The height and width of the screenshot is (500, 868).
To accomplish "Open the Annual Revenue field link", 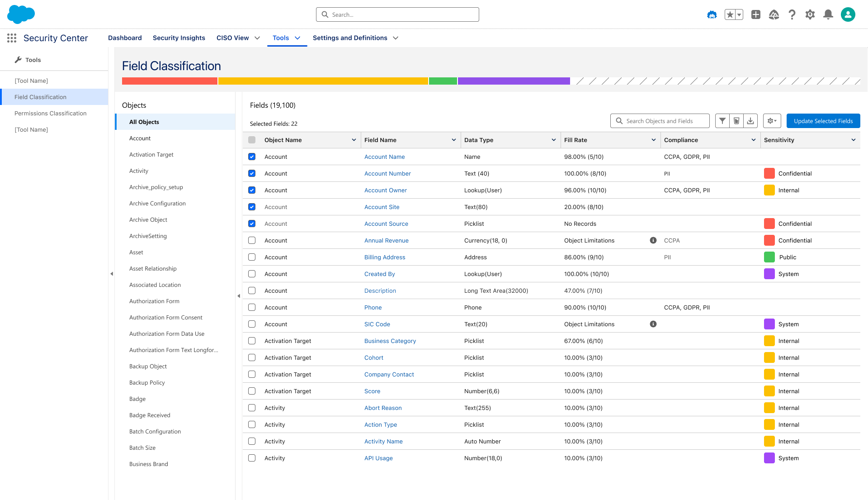I will pyautogui.click(x=387, y=240).
